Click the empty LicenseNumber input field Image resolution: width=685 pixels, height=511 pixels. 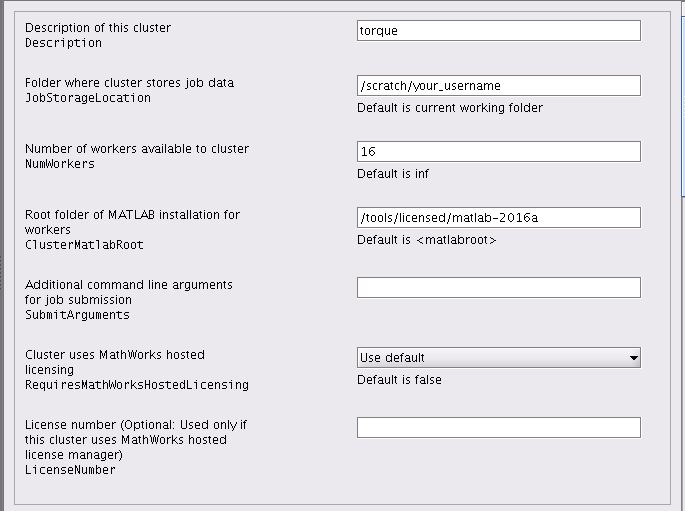[x=498, y=428]
